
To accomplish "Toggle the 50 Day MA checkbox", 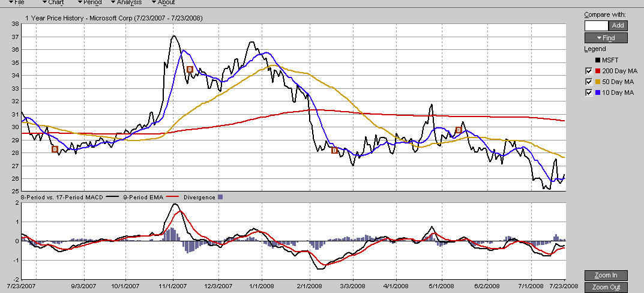I will [x=589, y=82].
